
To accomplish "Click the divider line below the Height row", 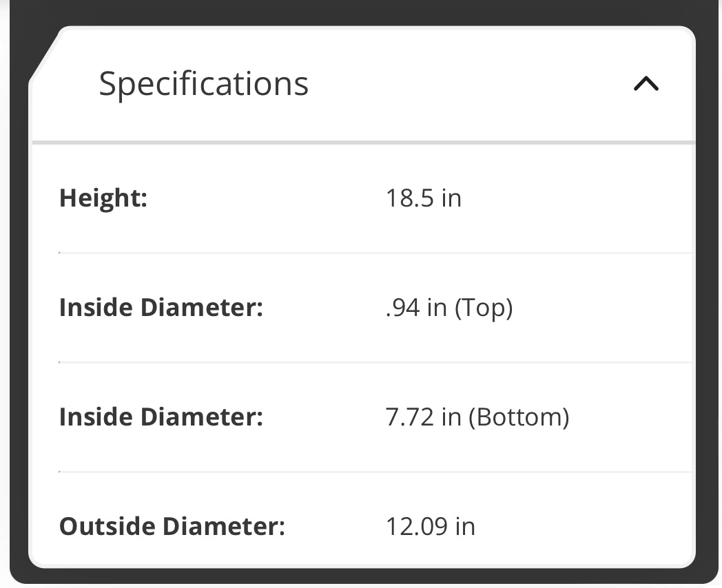I will [375, 253].
